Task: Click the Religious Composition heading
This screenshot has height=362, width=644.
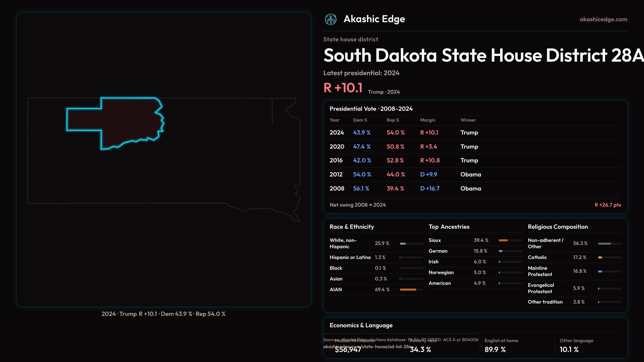Action: click(x=557, y=227)
